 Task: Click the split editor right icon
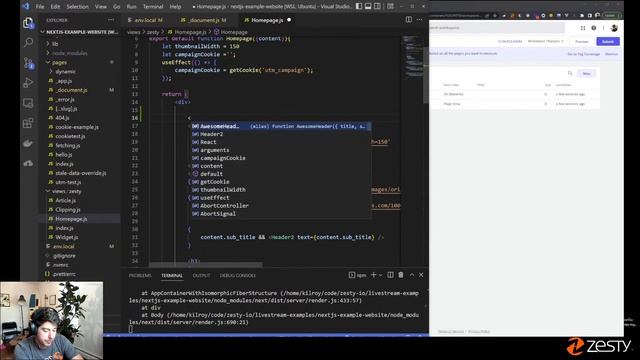click(409, 20)
